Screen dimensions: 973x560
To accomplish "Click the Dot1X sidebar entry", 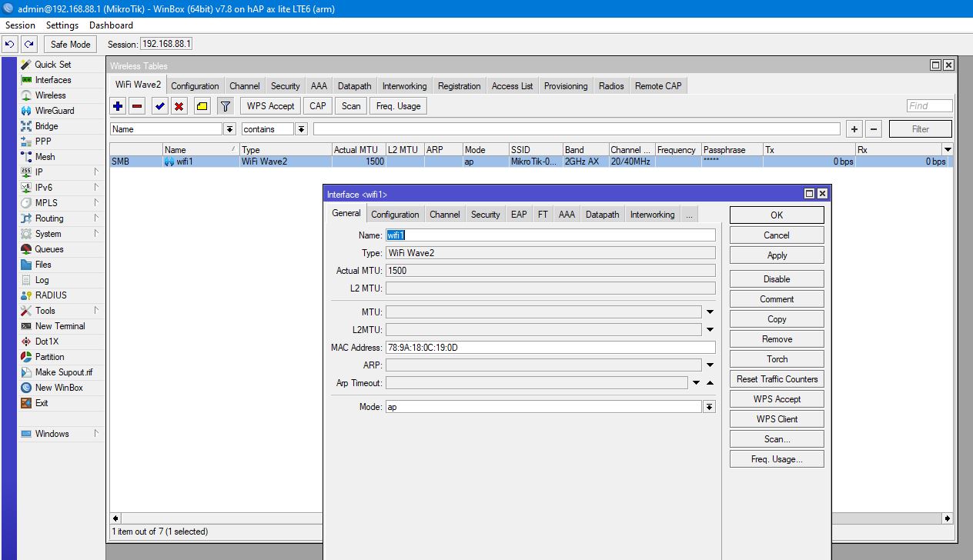I will click(46, 341).
